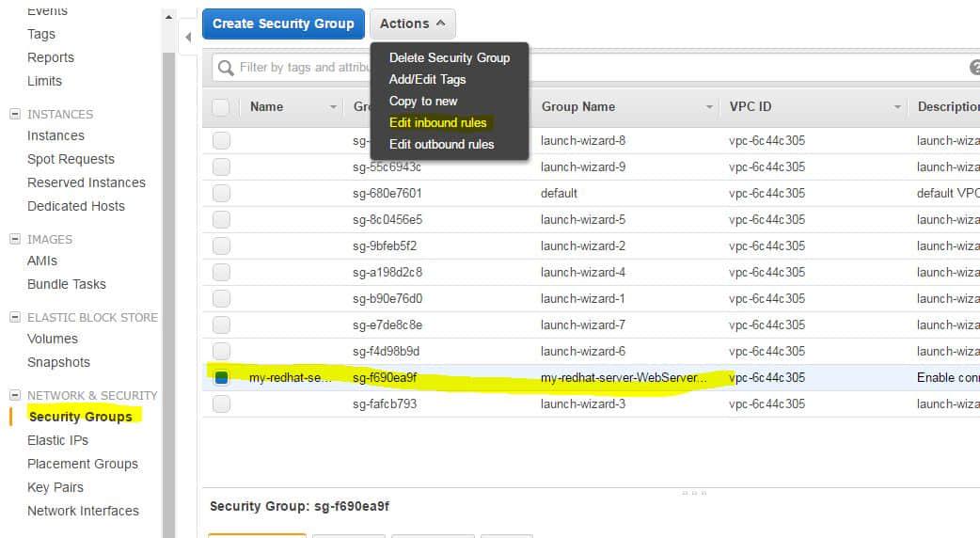The width and height of the screenshot is (980, 538).
Task: Select Delete Security Group menu option
Action: point(449,57)
